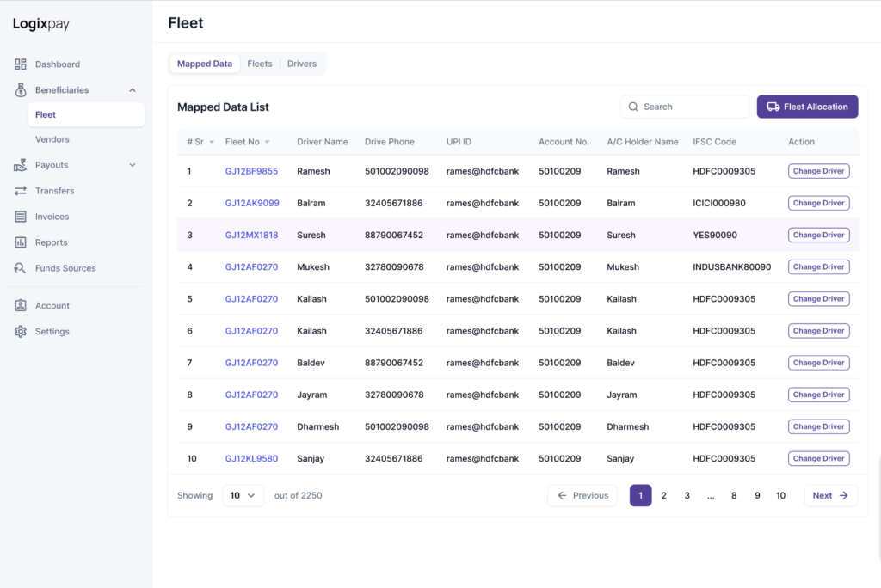Click the Beneficiaries money bag icon
This screenshot has width=881, height=588.
click(x=21, y=90)
